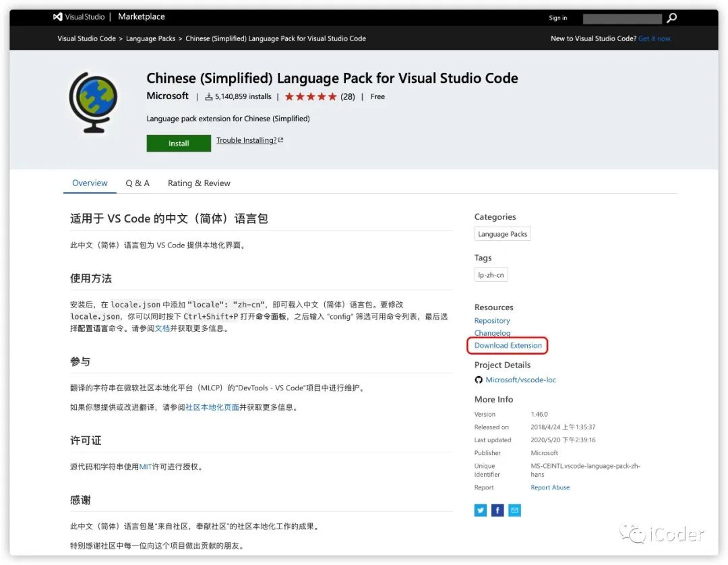Click the 许可证 heading
This screenshot has height=565, width=728.
click(x=86, y=440)
